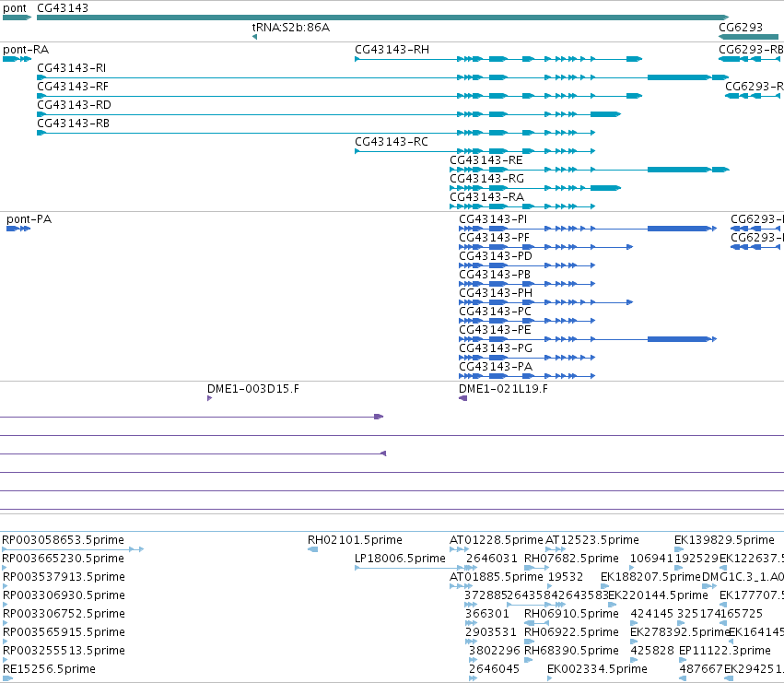
Task: Click the RH68390.5prime EST label
Action: tap(571, 651)
